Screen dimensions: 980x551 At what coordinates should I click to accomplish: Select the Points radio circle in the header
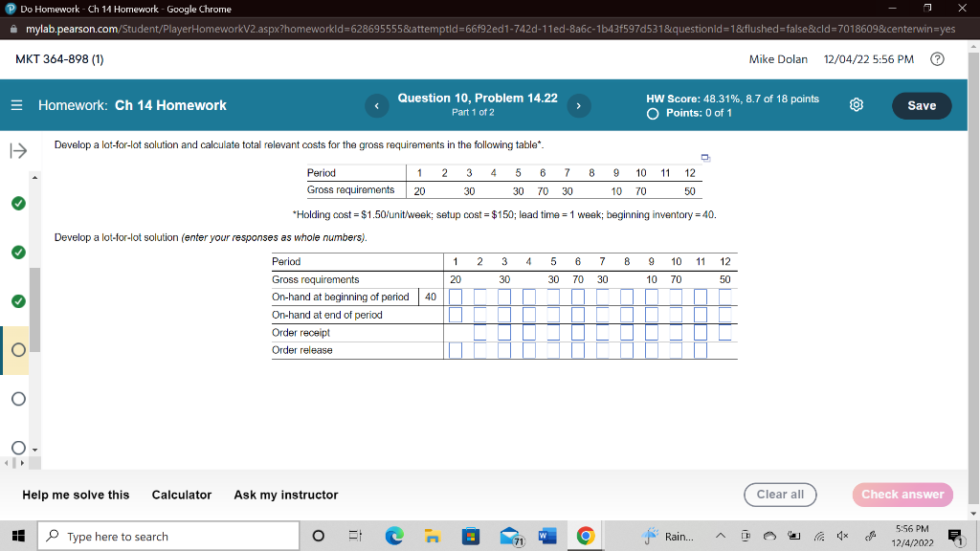point(652,112)
